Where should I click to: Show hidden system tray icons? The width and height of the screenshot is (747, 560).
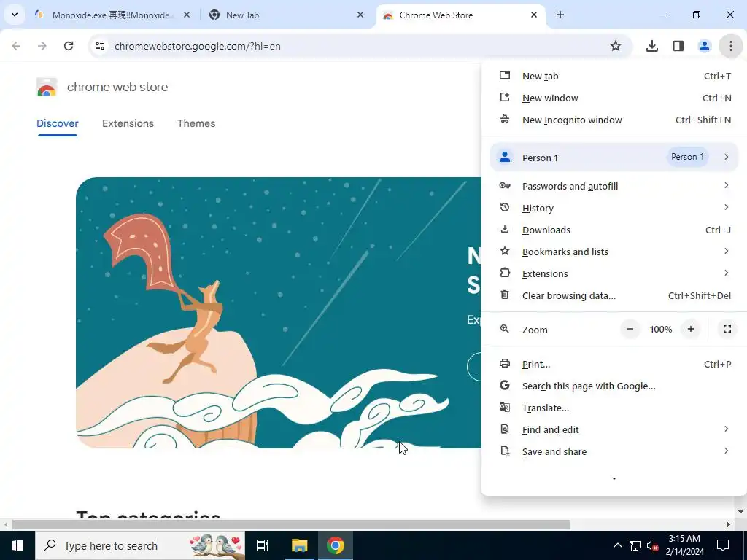(x=617, y=545)
